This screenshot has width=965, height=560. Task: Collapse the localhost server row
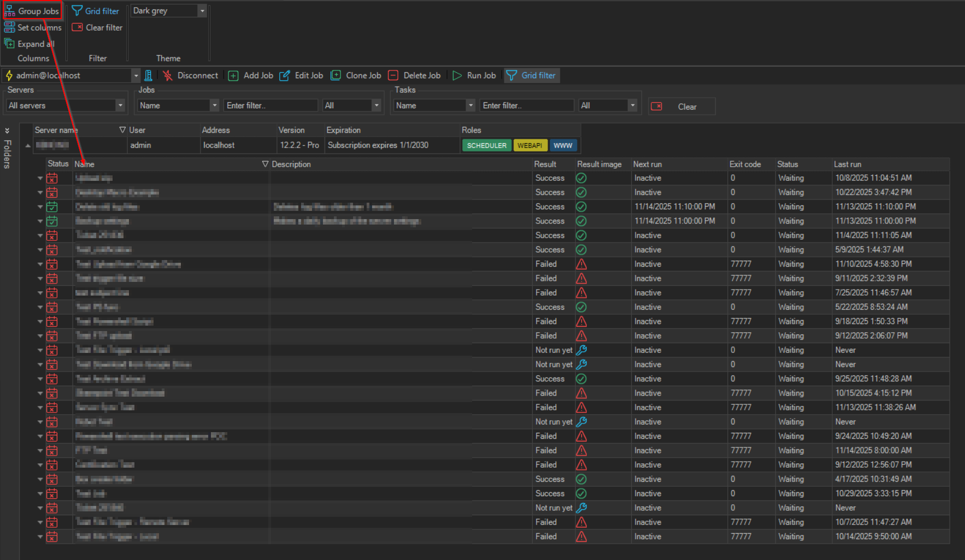[28, 145]
